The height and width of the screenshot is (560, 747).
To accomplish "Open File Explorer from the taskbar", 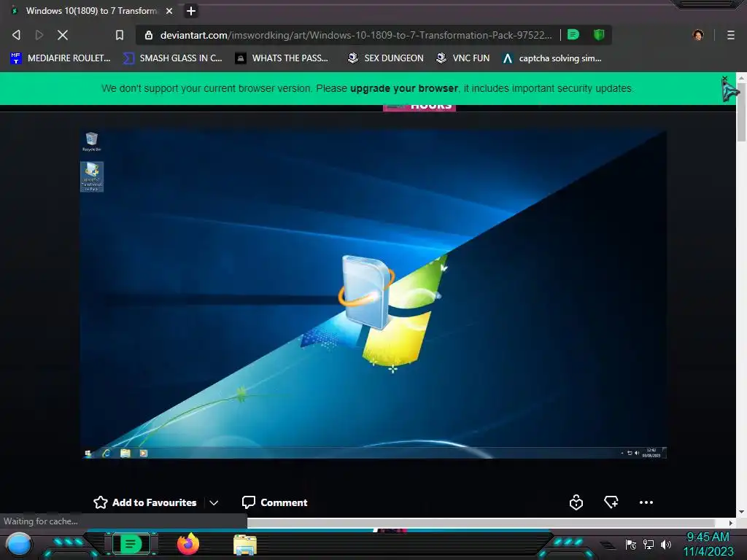I will pyautogui.click(x=245, y=545).
